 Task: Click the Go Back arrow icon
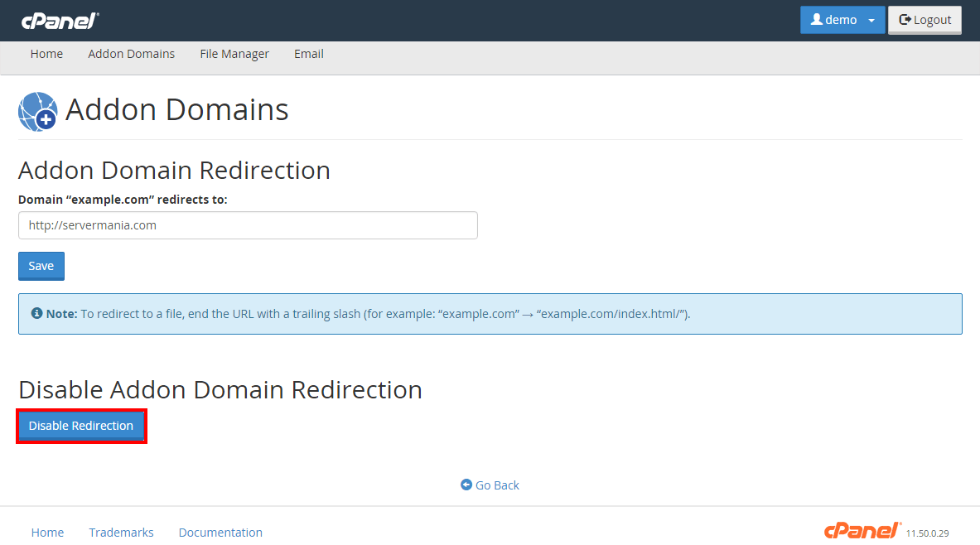click(x=466, y=485)
